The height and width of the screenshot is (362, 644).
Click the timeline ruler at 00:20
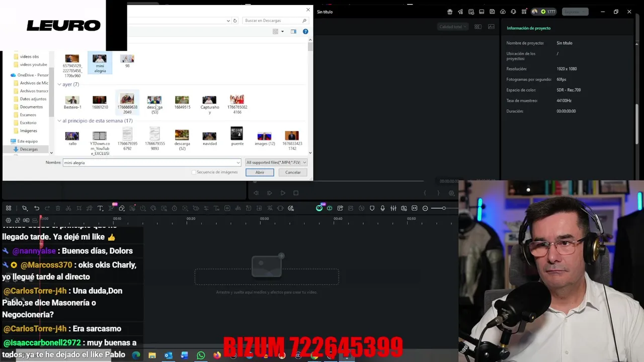[x=191, y=219]
